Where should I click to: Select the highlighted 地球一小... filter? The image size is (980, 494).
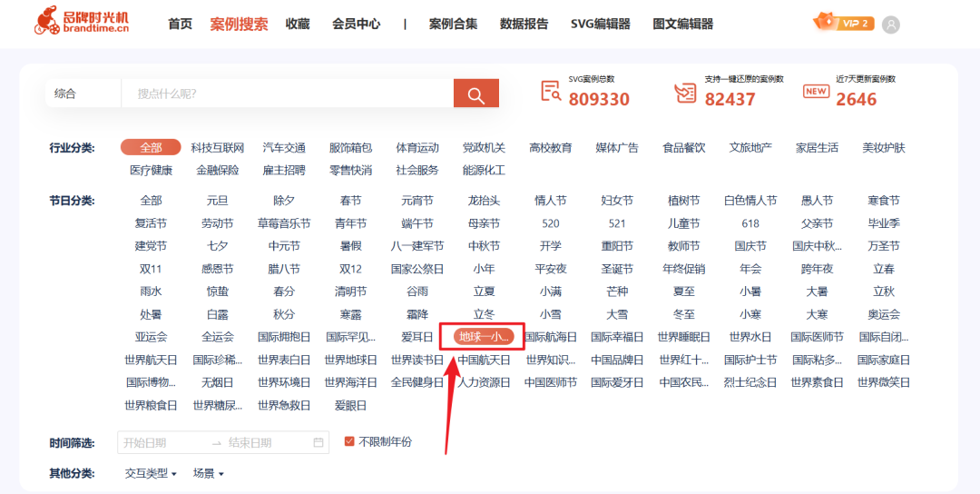484,337
